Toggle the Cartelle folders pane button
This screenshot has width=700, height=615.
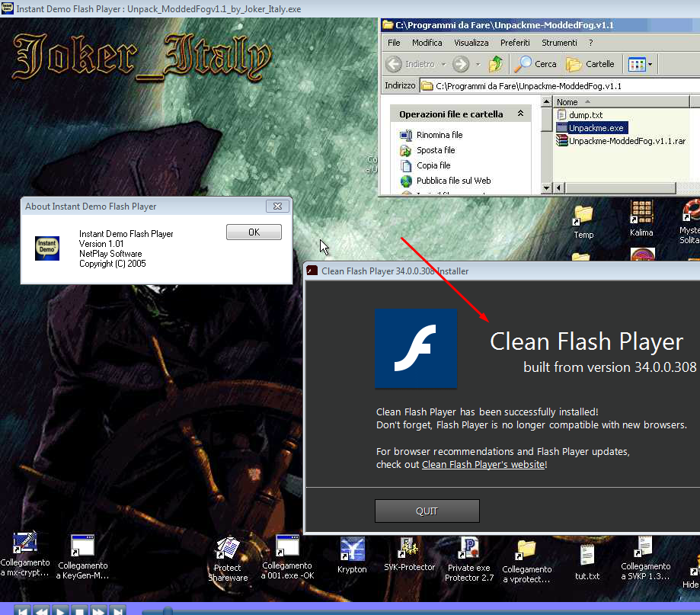[x=590, y=64]
